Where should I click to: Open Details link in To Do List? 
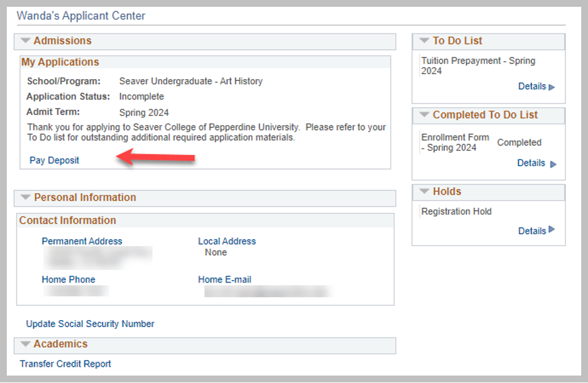(x=531, y=87)
